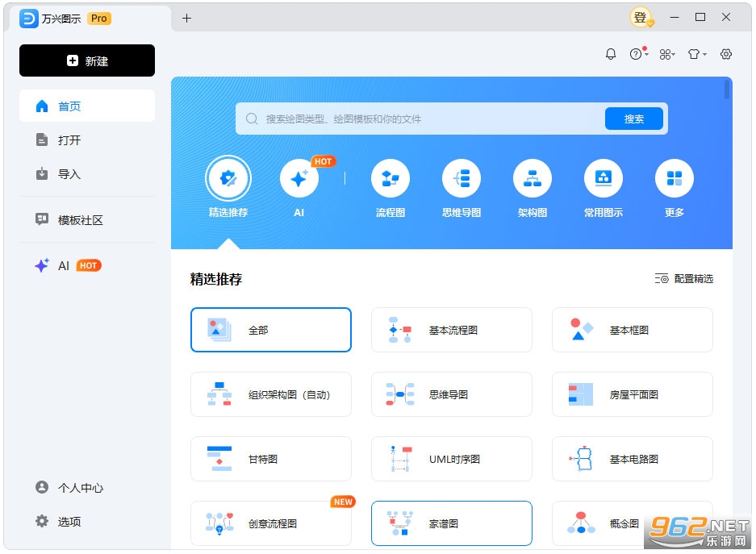The image size is (756, 554).
Task: Open the 房屋平面图 floor plan card
Action: (632, 394)
